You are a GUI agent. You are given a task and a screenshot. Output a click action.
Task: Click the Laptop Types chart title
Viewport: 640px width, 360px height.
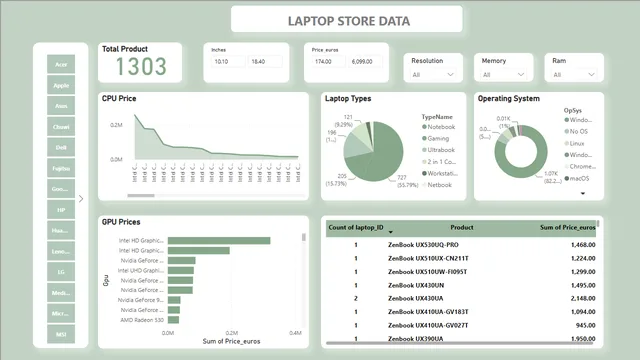pyautogui.click(x=348, y=98)
